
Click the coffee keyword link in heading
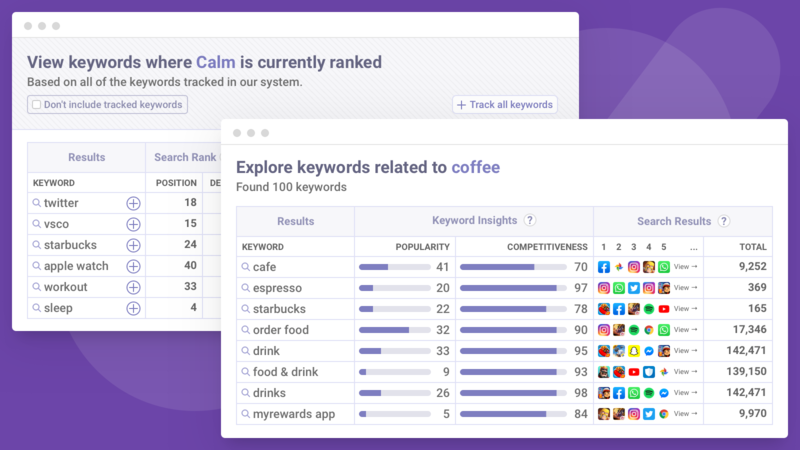[475, 167]
